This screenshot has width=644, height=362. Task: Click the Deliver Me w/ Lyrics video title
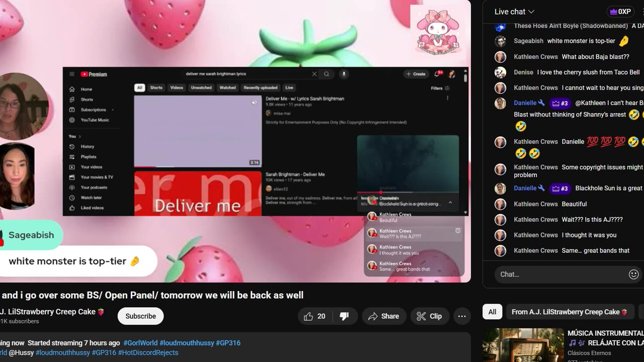305,99
